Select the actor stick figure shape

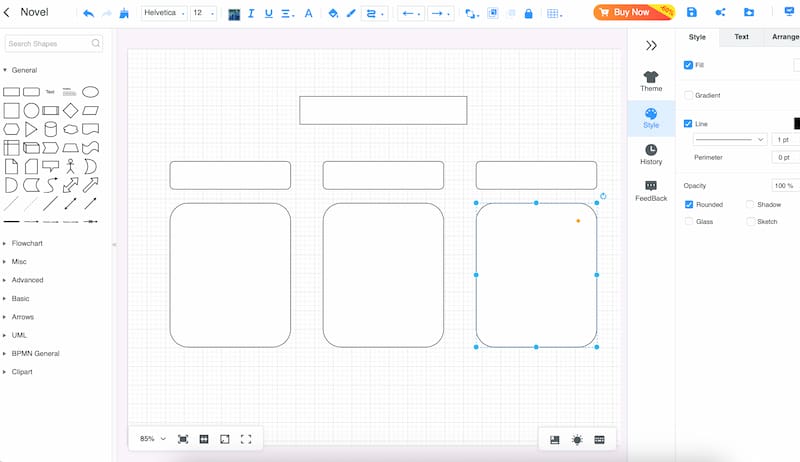[70, 166]
